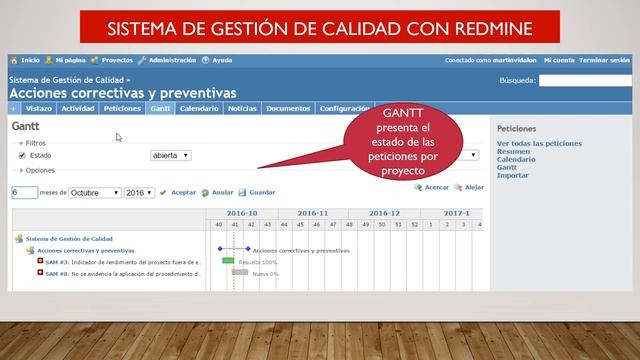Open the add-filter dropdown behind the callout
640x360 pixels.
click(471, 155)
